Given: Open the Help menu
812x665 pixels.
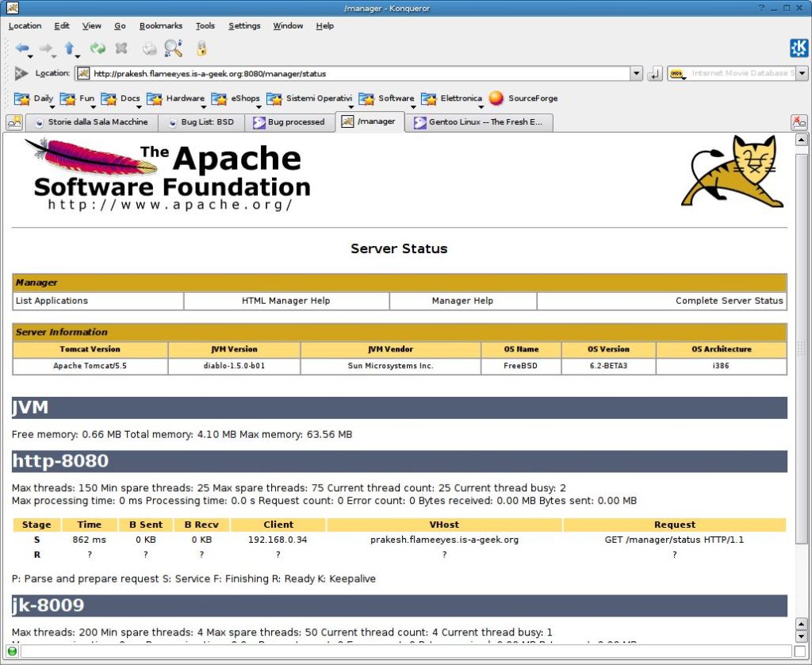Looking at the screenshot, I should point(324,26).
